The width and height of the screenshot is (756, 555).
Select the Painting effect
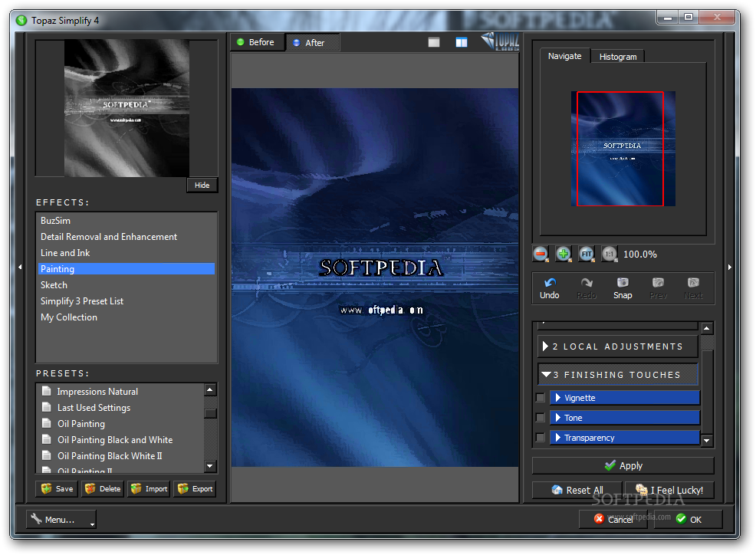coord(127,268)
